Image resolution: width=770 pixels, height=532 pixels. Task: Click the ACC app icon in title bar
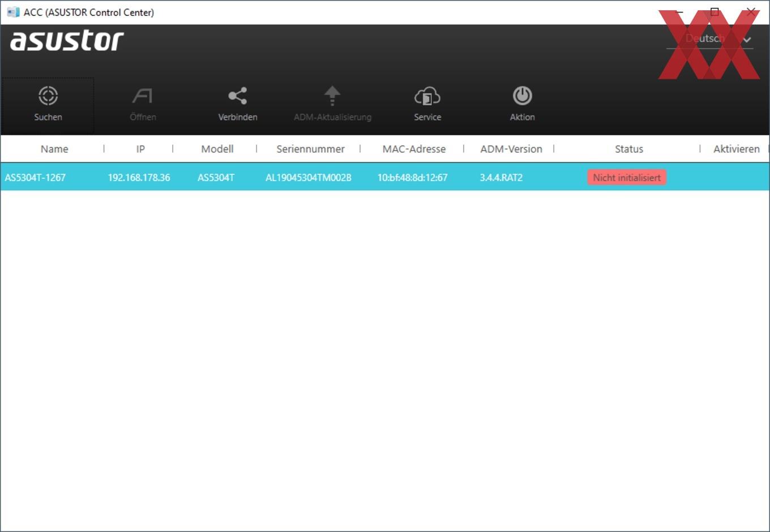13,12
